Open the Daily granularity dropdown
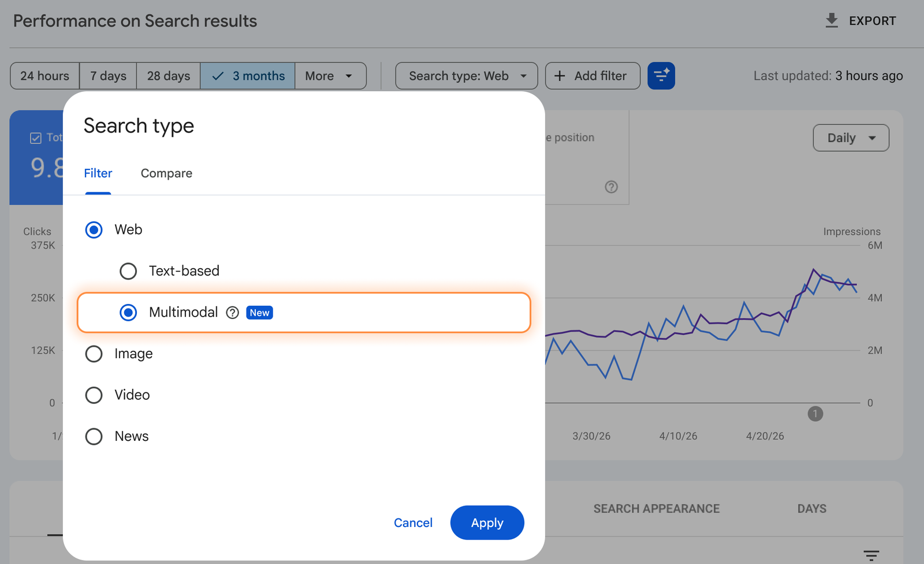The width and height of the screenshot is (924, 564). (851, 138)
